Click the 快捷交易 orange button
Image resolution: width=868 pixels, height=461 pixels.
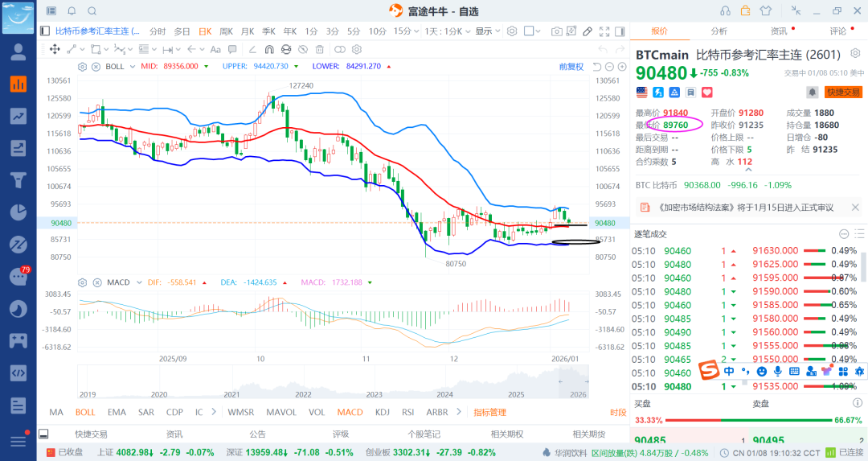[843, 93]
